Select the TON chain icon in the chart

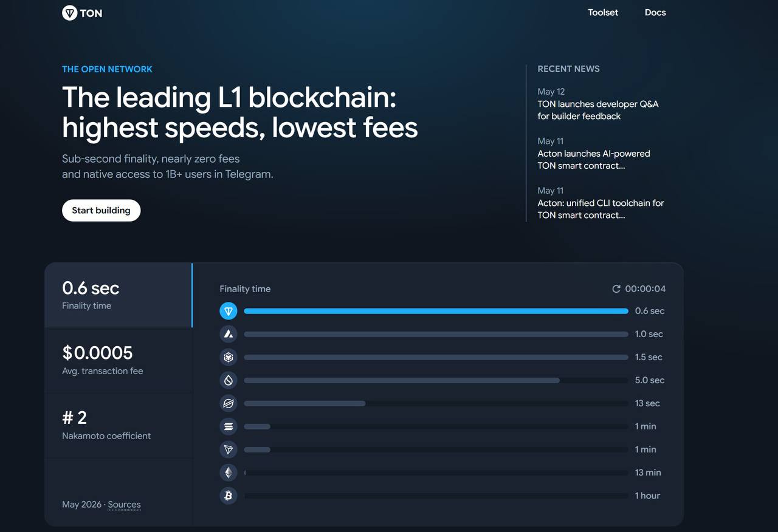click(229, 311)
